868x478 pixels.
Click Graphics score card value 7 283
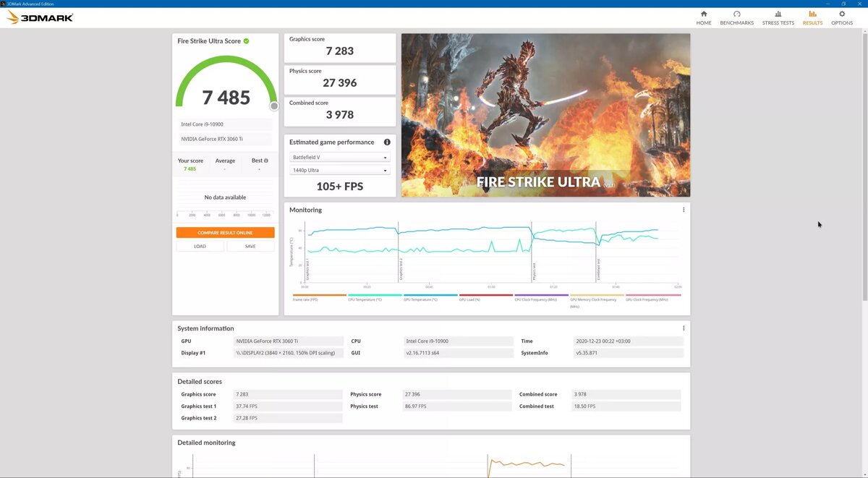[x=340, y=51]
